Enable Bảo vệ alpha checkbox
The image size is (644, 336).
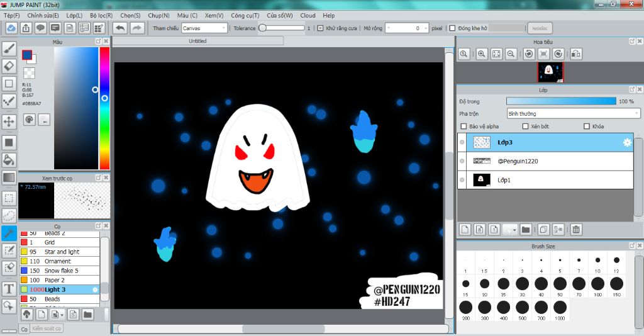click(464, 126)
